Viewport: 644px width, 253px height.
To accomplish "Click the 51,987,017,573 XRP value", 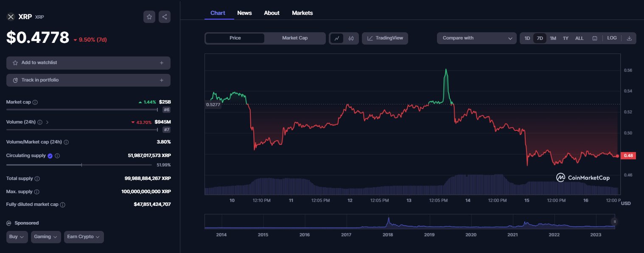I will point(149,156).
